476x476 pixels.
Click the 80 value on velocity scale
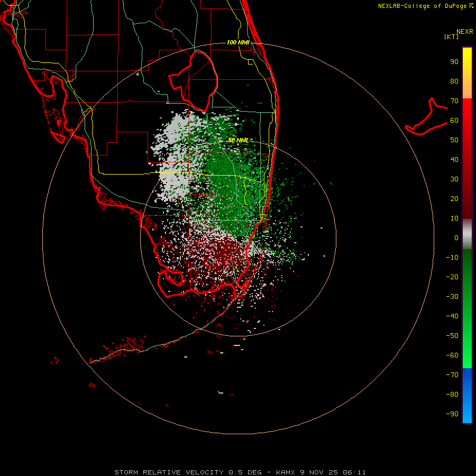click(454, 81)
